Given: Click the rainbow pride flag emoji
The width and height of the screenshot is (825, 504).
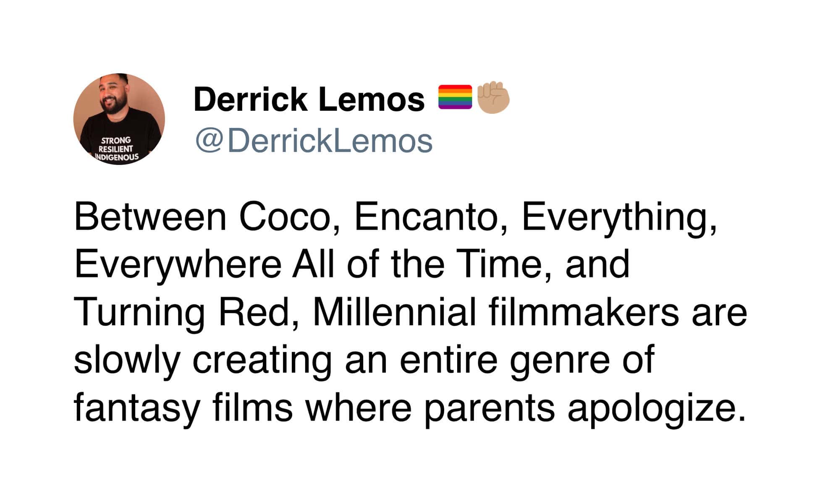Looking at the screenshot, I should [455, 97].
